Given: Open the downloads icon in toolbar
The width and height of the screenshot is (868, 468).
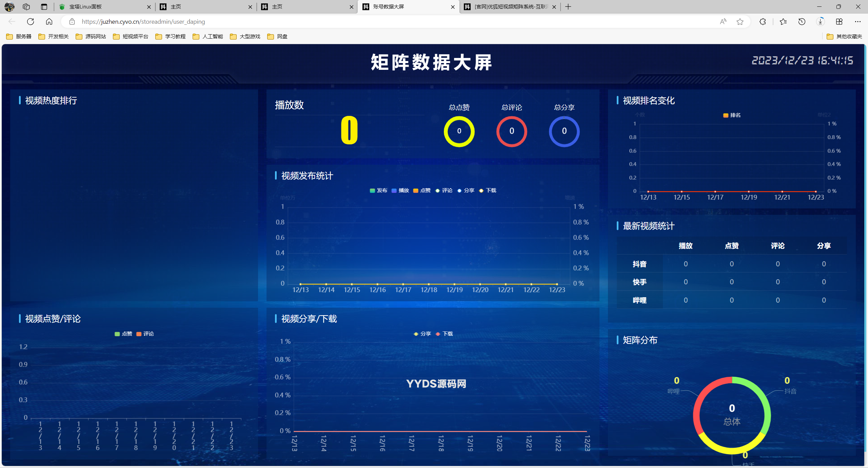Looking at the screenshot, I should point(820,22).
